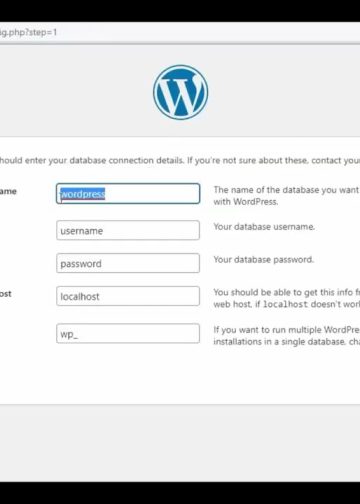Viewport: 360px width, 504px height.
Task: Click the monospace localhost word in host description
Action: [x=285, y=304]
